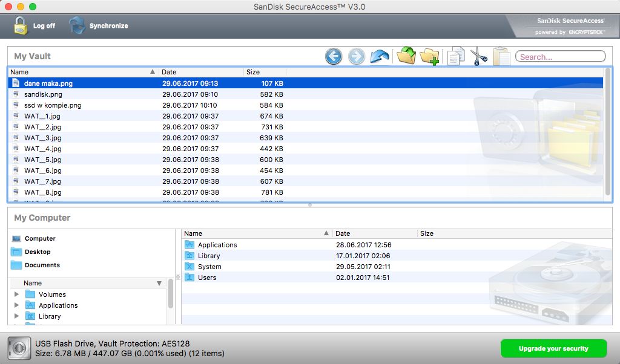Click the Library folder icon in tree
The image size is (620, 364).
coord(30,316)
